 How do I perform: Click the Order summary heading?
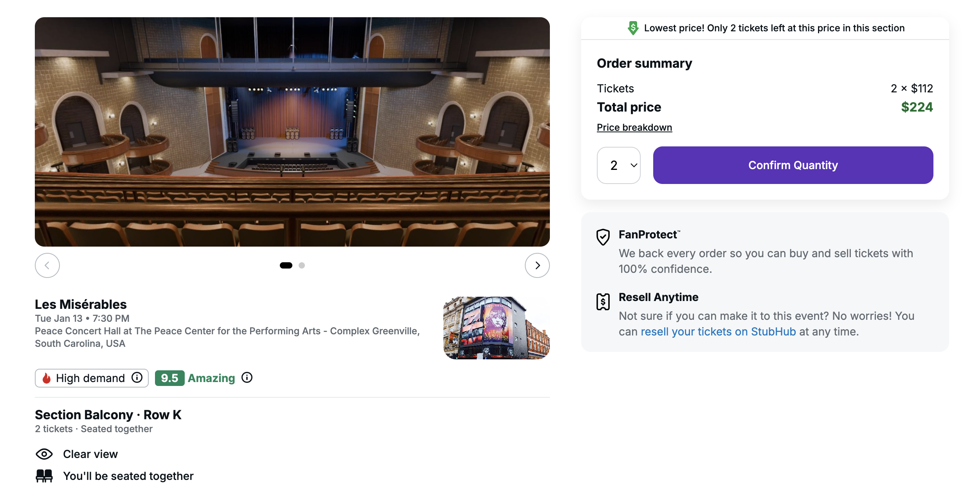click(644, 63)
